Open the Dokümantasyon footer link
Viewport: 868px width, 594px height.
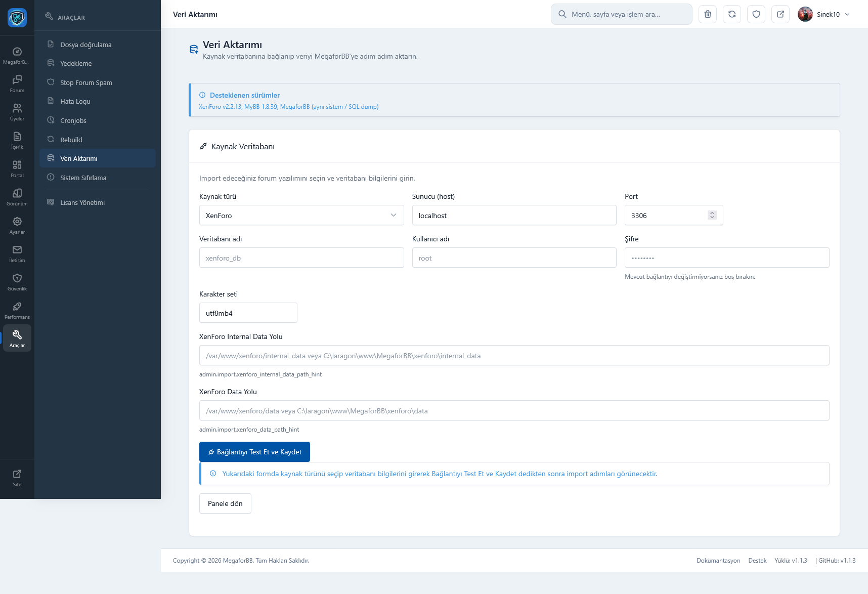718,561
